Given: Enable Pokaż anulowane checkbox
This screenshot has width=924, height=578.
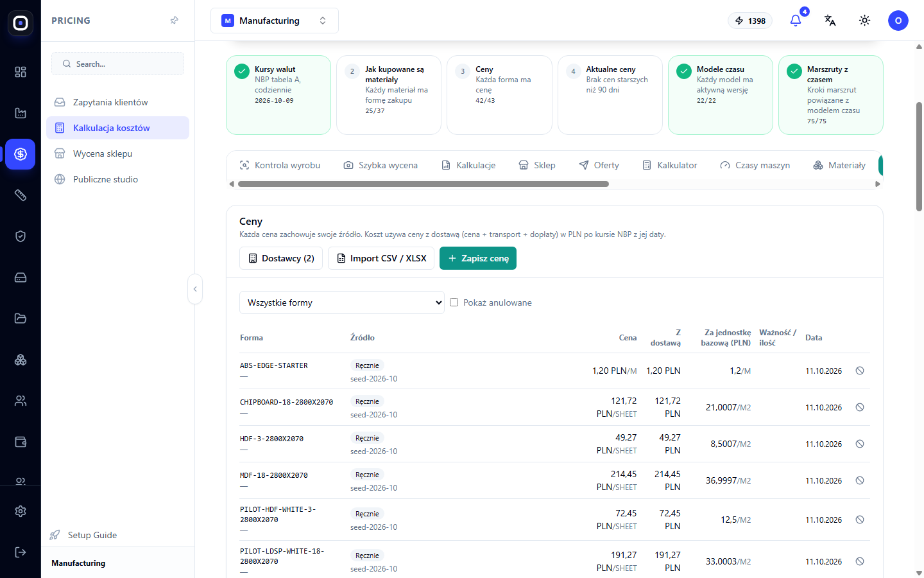Looking at the screenshot, I should point(454,302).
